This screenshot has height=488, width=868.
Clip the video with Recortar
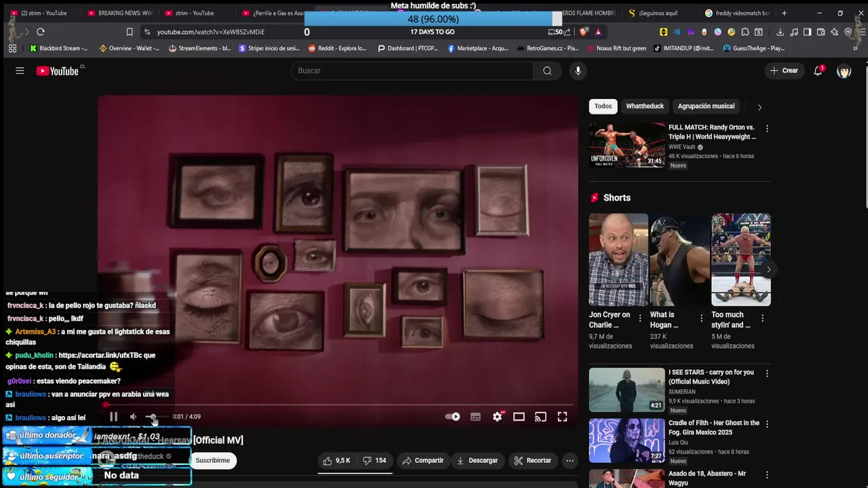point(532,460)
